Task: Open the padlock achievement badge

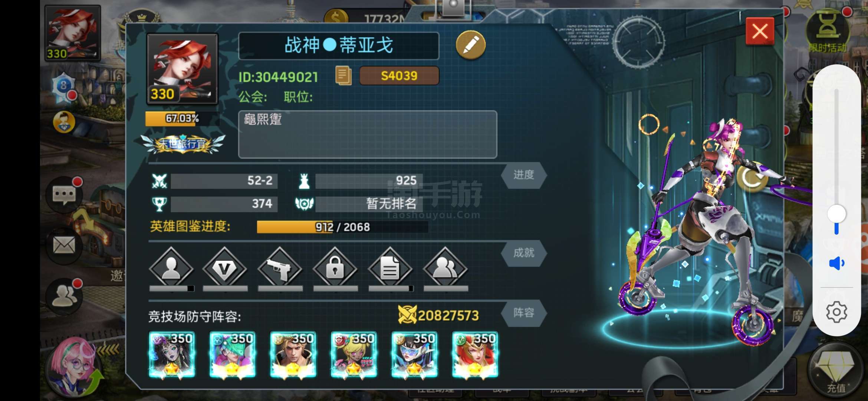Action: (x=335, y=268)
